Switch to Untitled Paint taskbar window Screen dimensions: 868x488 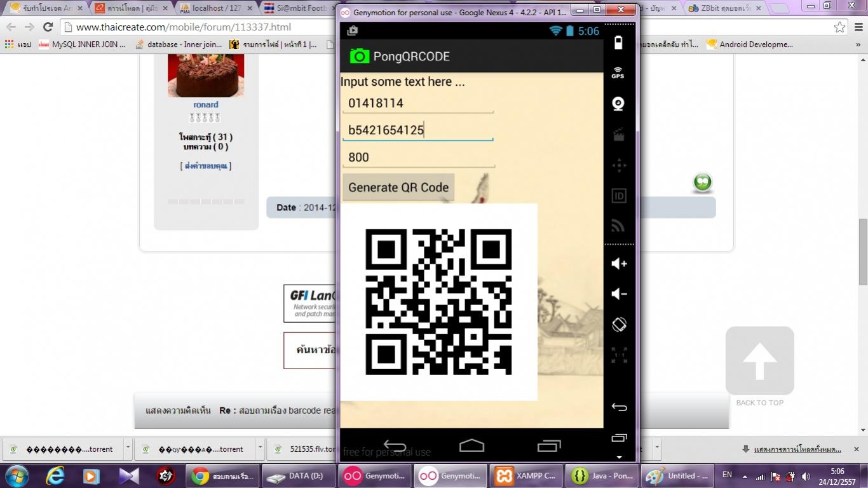(677, 475)
